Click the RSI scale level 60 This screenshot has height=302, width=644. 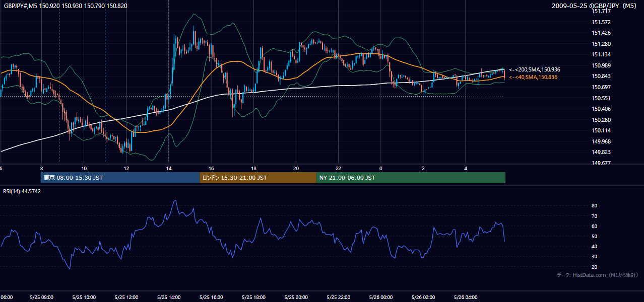594,226
